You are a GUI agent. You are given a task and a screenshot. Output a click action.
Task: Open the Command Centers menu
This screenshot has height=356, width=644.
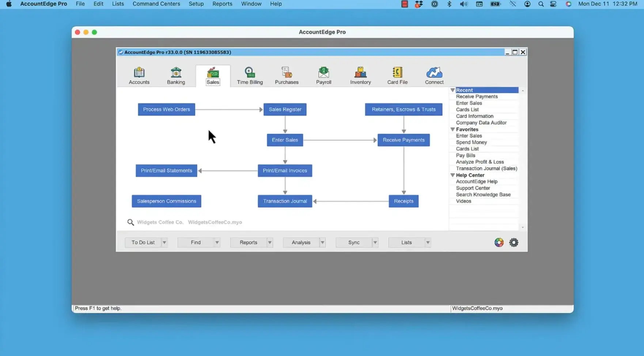[x=156, y=4]
